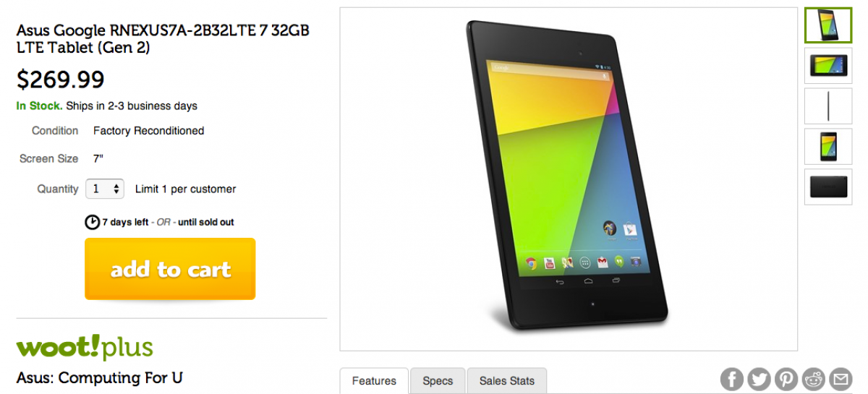Select the first angled tablet thumbnail
Screen dimensions: 868x394
tap(828, 25)
